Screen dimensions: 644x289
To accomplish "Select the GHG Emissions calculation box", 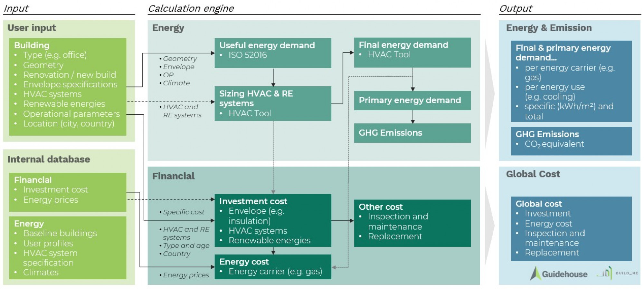I will click(x=412, y=133).
